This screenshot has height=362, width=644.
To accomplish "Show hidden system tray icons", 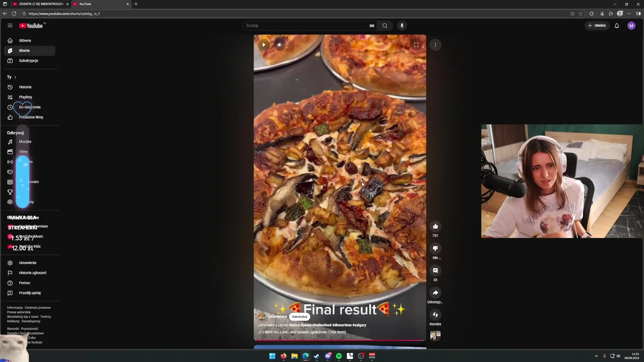I will coord(597,356).
